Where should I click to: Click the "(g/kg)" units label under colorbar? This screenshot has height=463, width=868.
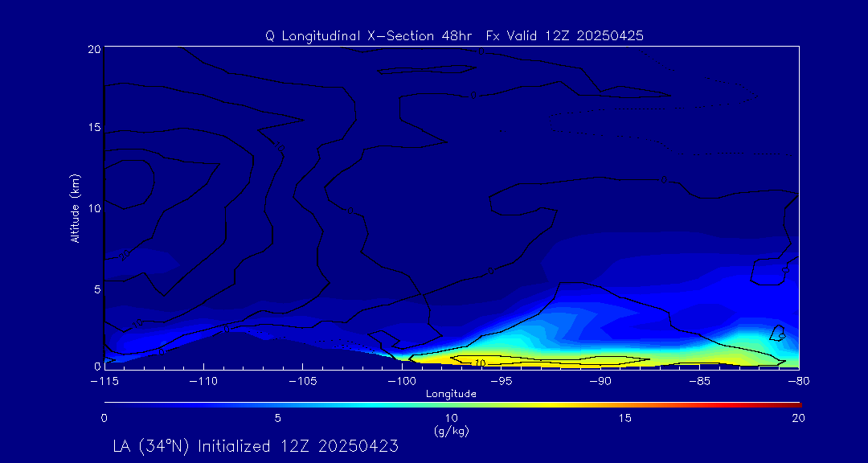[x=451, y=431]
